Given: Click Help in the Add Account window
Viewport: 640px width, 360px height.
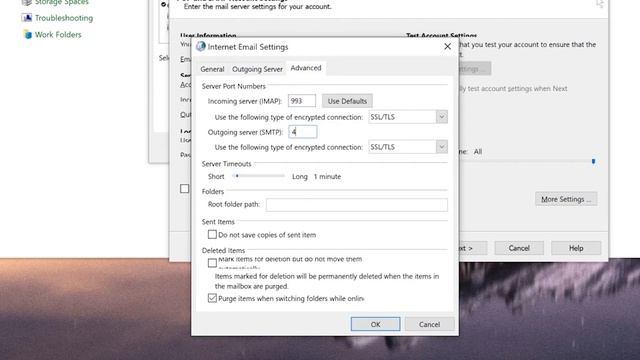Looking at the screenshot, I should pyautogui.click(x=576, y=248).
